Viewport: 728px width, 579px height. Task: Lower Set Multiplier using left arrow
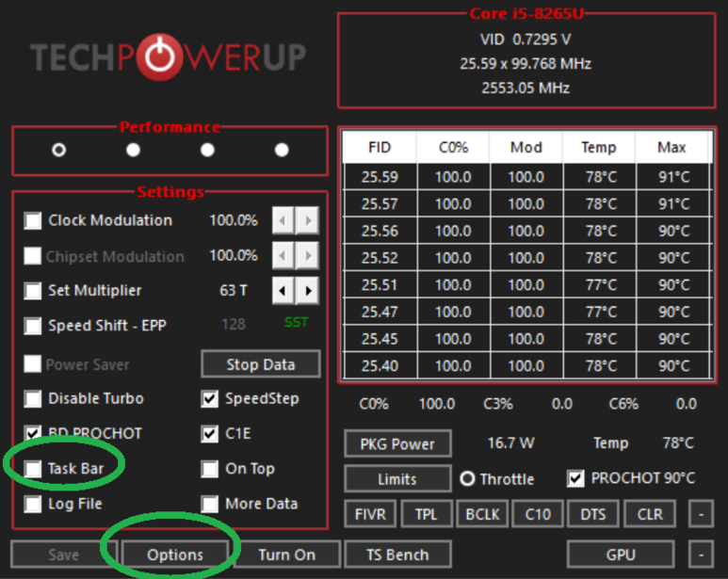click(x=283, y=290)
